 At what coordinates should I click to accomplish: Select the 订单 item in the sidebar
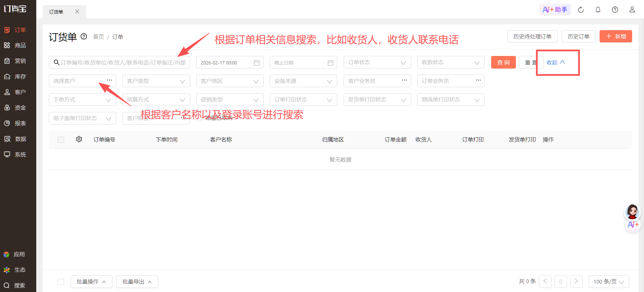point(15,30)
